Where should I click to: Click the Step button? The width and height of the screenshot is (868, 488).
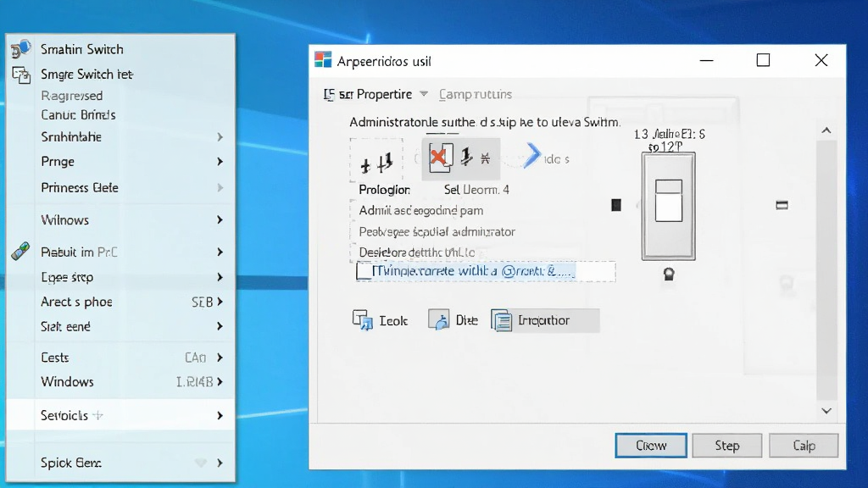pyautogui.click(x=726, y=446)
